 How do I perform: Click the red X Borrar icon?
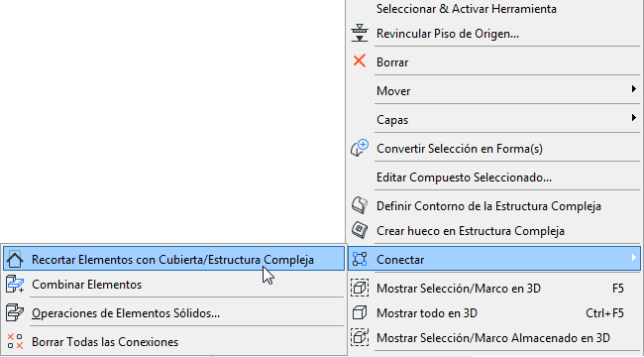pyautogui.click(x=360, y=61)
